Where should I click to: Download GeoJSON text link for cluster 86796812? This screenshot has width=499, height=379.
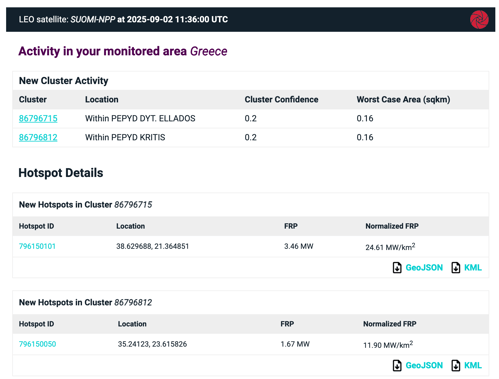[x=424, y=365]
